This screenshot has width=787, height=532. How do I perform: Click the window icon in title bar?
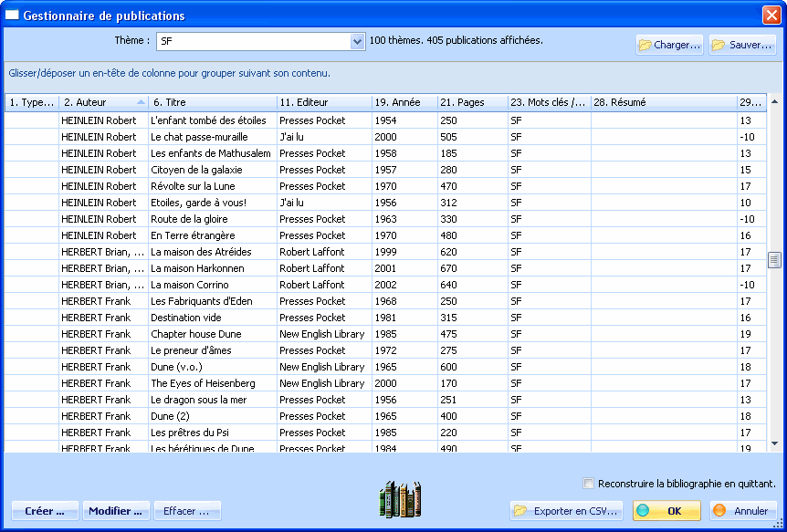(x=12, y=16)
